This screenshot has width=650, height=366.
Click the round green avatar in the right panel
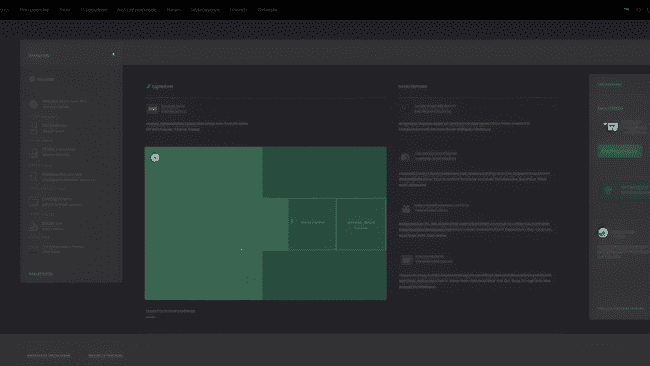click(x=603, y=233)
